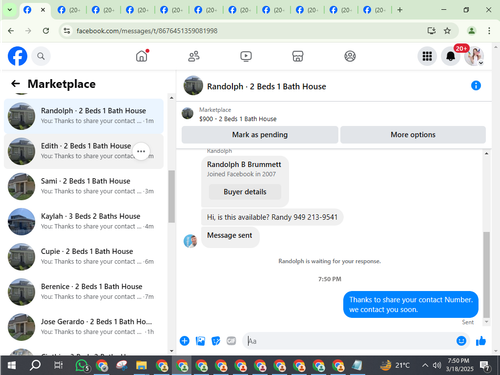This screenshot has width=500, height=375.
Task: Open Buyer details for Randolph B Brummett
Action: pyautogui.click(x=245, y=192)
